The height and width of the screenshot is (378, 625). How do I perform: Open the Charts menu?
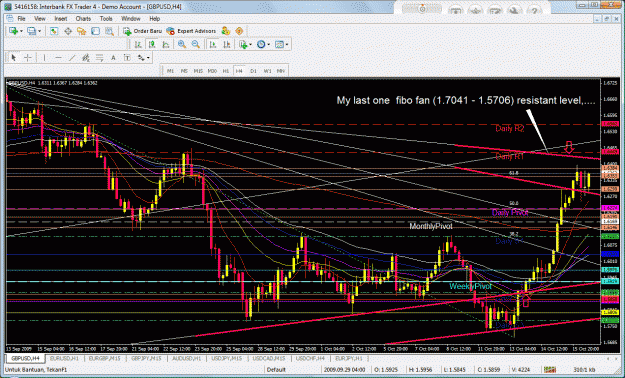[83, 19]
